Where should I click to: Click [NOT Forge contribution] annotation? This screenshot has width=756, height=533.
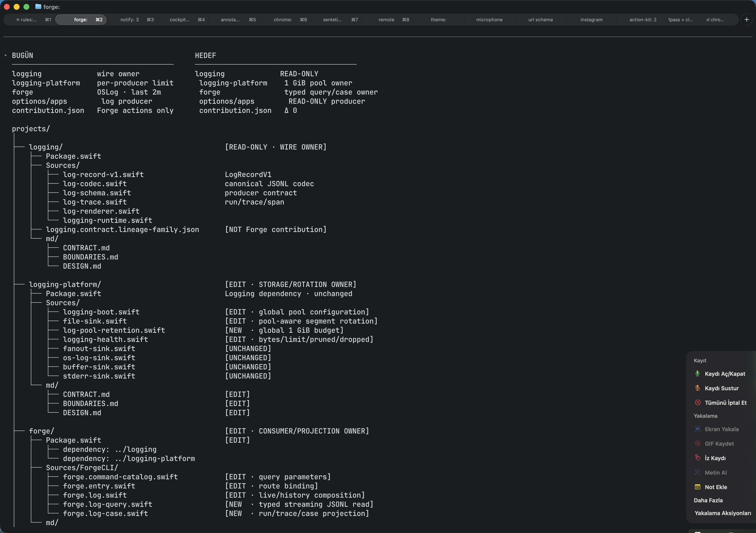[x=276, y=229]
